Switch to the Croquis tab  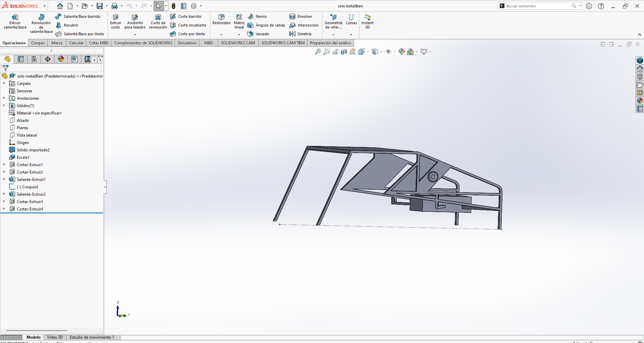click(38, 43)
